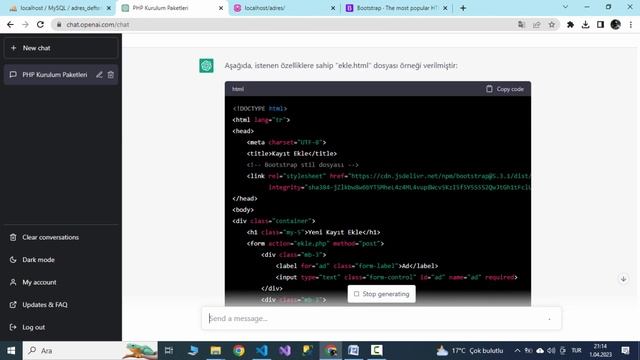Screen dimensions: 640x360
Task: Toggle the browser side panel
Action: tap(600, 24)
